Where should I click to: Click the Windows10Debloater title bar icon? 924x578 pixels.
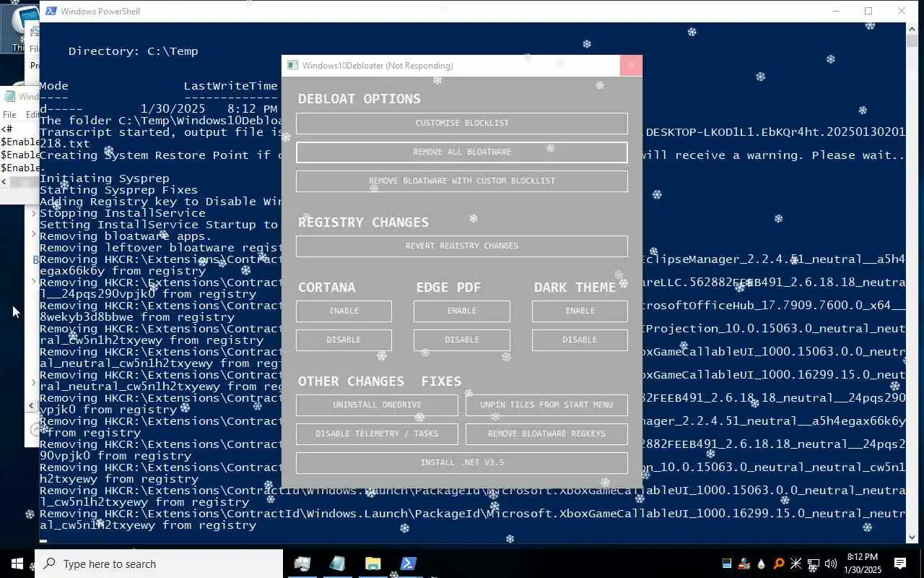click(292, 66)
